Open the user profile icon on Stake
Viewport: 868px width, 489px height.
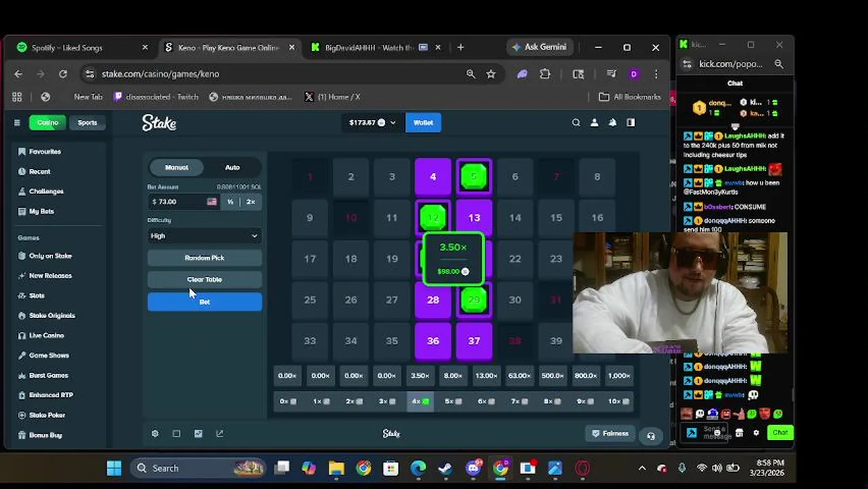pyautogui.click(x=594, y=122)
